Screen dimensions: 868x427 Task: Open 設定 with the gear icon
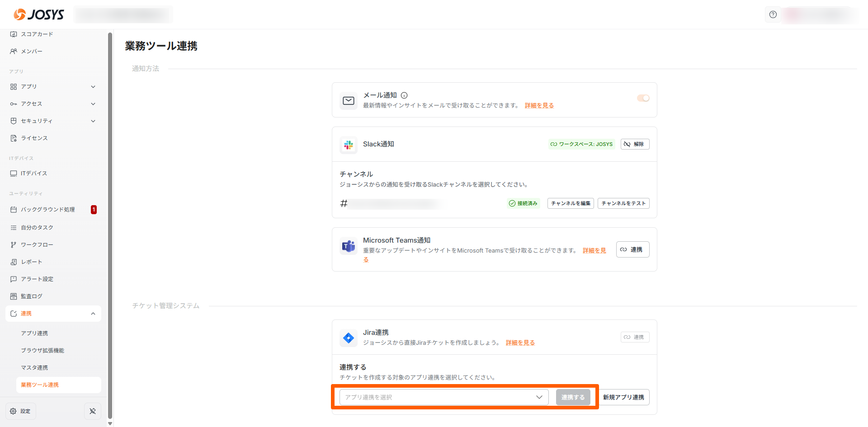pyautogui.click(x=21, y=411)
